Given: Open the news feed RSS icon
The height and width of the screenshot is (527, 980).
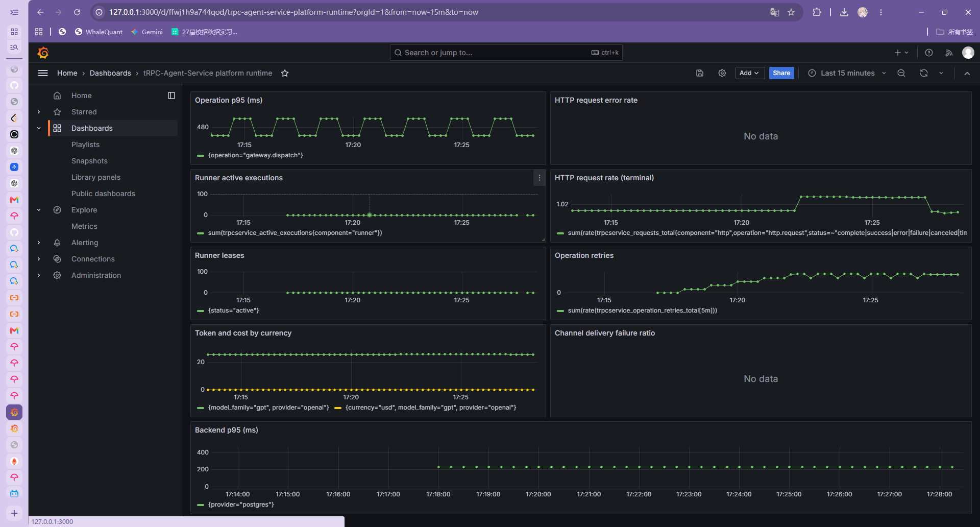Looking at the screenshot, I should tap(949, 53).
